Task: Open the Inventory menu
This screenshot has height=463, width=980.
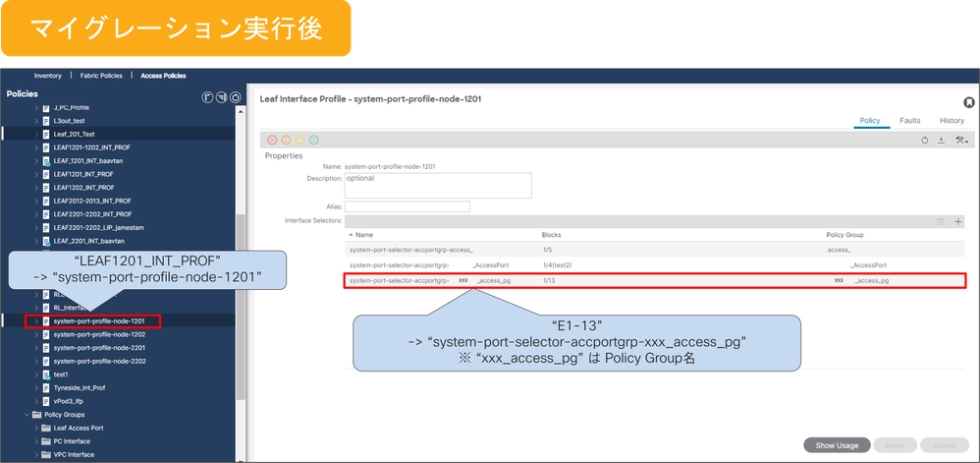Action: point(48,76)
